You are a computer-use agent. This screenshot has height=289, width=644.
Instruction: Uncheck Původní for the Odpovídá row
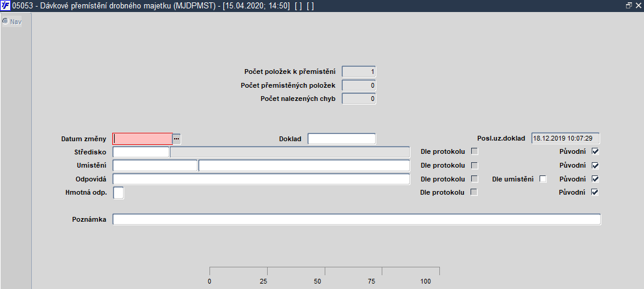(x=595, y=179)
